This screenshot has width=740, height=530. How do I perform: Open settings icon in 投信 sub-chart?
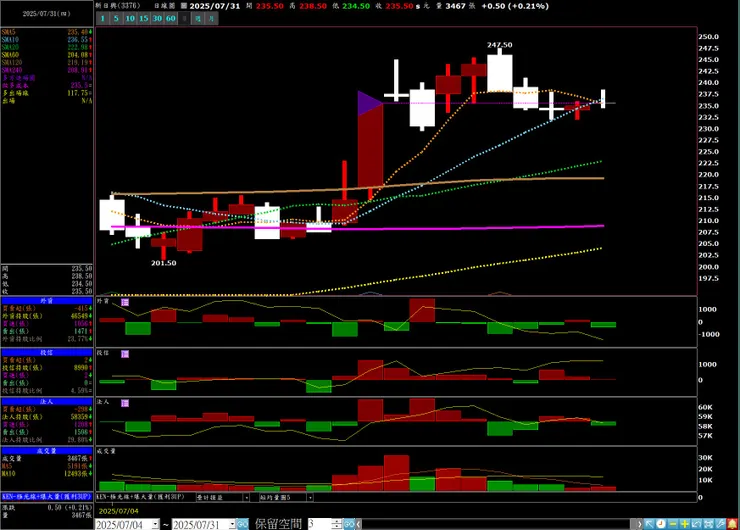[x=125, y=354]
